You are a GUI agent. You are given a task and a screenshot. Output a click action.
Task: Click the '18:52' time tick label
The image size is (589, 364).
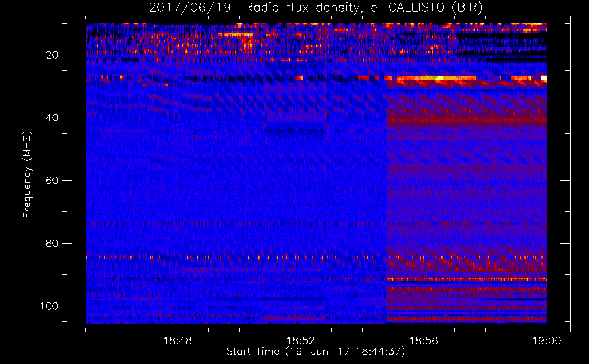(301, 341)
